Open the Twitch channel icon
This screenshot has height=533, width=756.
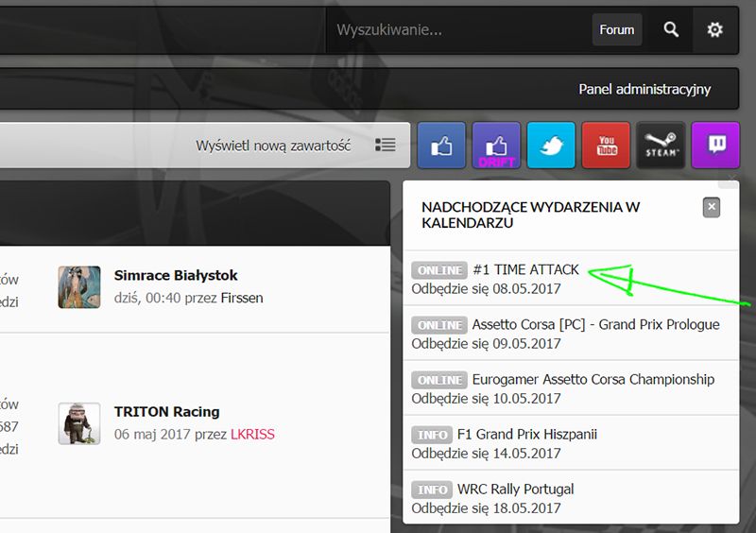[x=715, y=146]
